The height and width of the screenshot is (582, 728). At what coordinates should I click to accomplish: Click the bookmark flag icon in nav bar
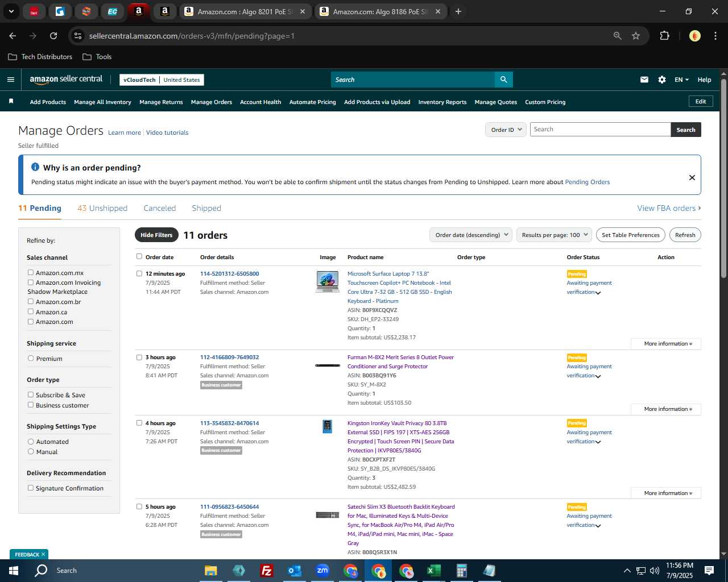tap(11, 101)
